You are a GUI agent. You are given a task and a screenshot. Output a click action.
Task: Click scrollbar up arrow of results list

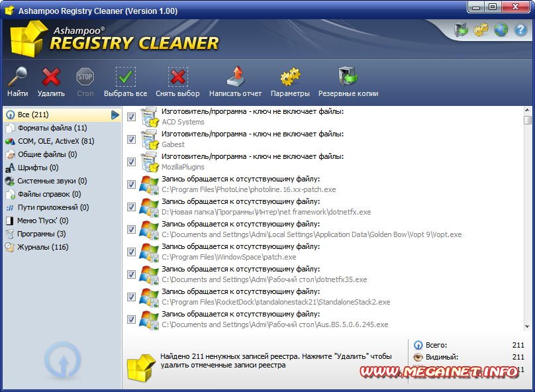[528, 110]
